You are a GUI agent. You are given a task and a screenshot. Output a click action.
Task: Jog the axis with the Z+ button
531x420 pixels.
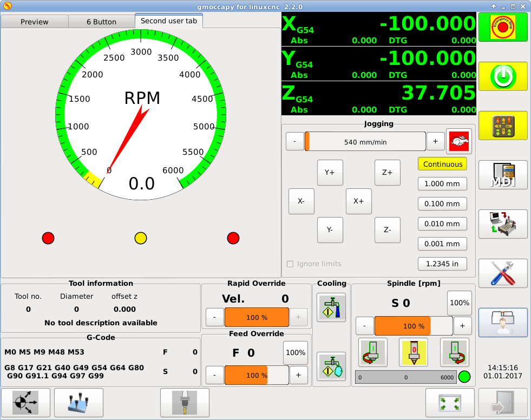pos(387,173)
